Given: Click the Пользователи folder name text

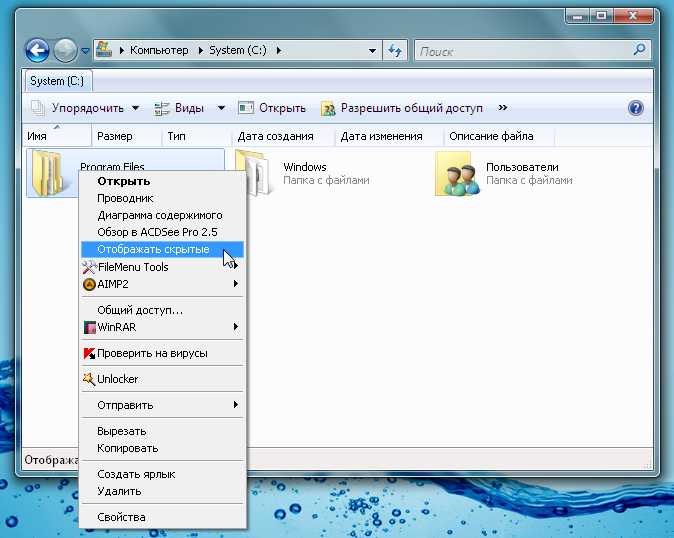Looking at the screenshot, I should [522, 167].
